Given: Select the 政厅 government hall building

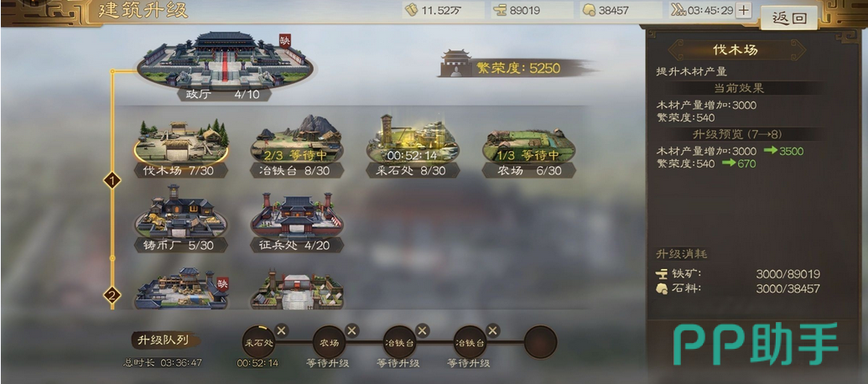Looking at the screenshot, I should tap(224, 61).
